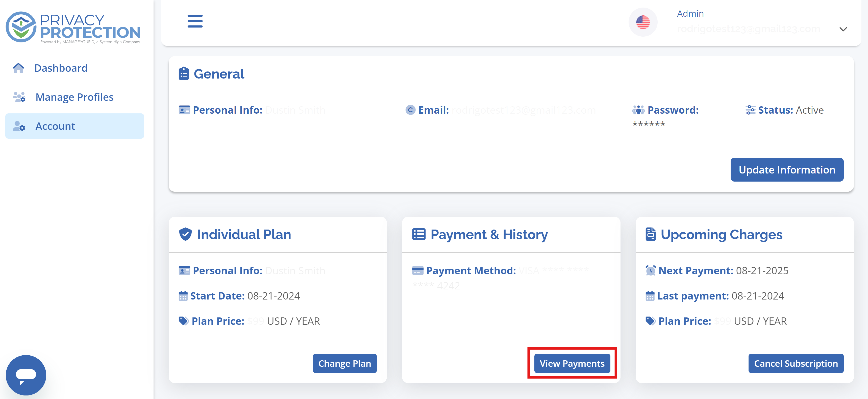Open Manage Profiles from sidebar
Image resolution: width=868 pixels, height=399 pixels.
pos(75,97)
